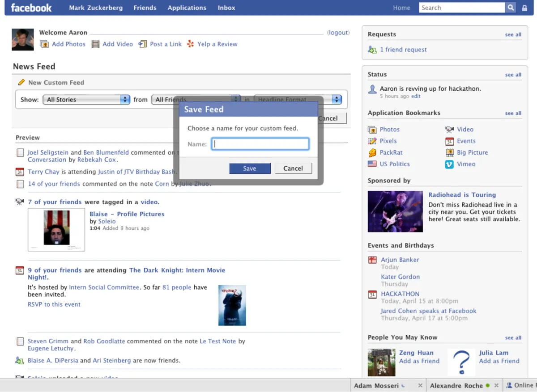Click RSVP to this event link

pyautogui.click(x=54, y=304)
